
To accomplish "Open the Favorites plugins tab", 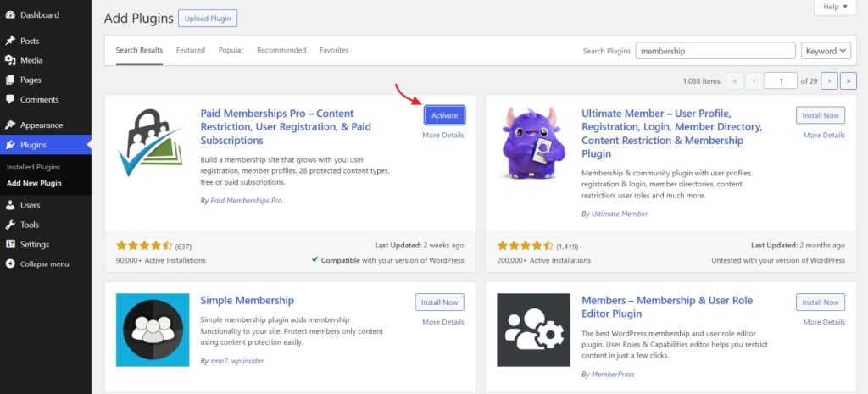I will (334, 50).
